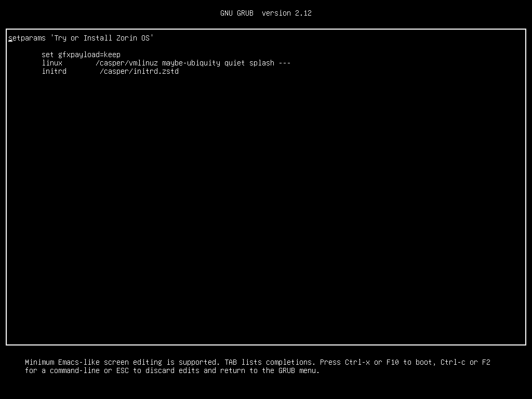Viewport: 532px width, 399px height.
Task: Select the setparams 'Try or Install Zorin OS' line
Action: 81,38
